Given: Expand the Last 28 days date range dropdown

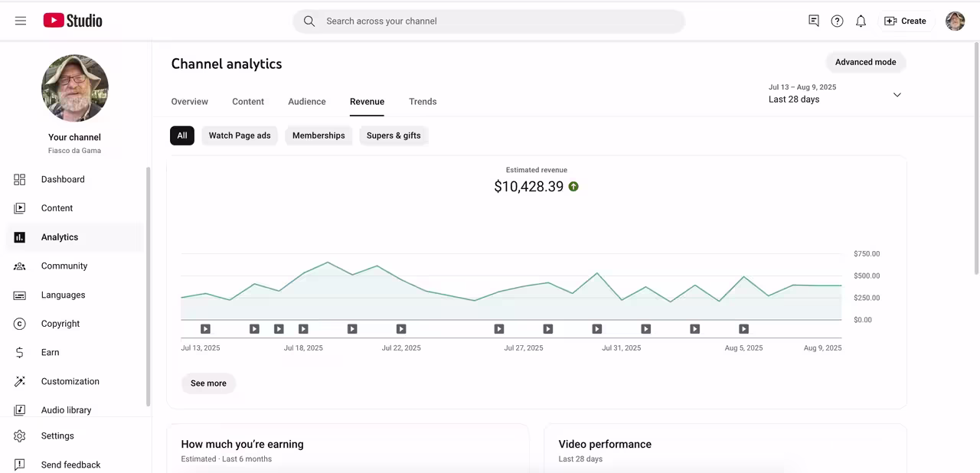Looking at the screenshot, I should click(835, 94).
